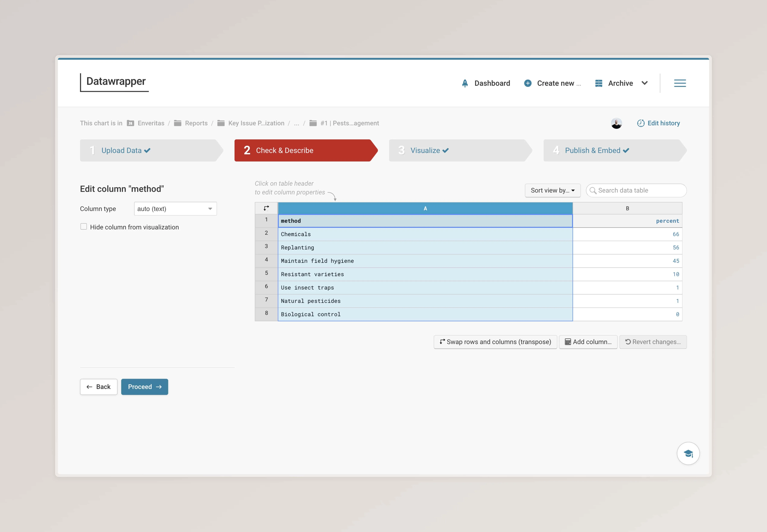The image size is (767, 532).
Task: Click the magnifier icon in data table search
Action: tap(594, 190)
